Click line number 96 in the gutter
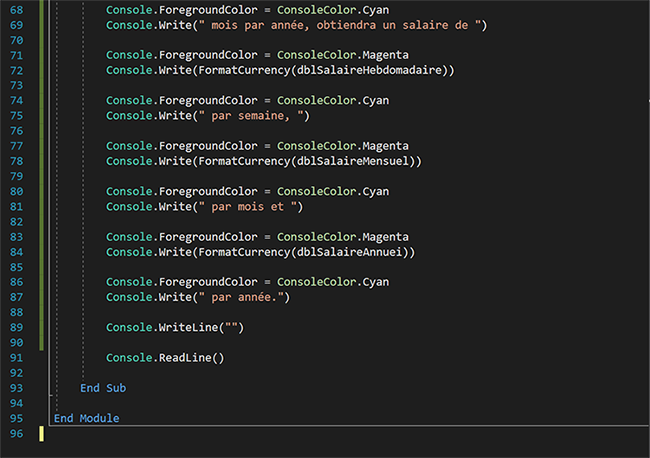 (17, 434)
